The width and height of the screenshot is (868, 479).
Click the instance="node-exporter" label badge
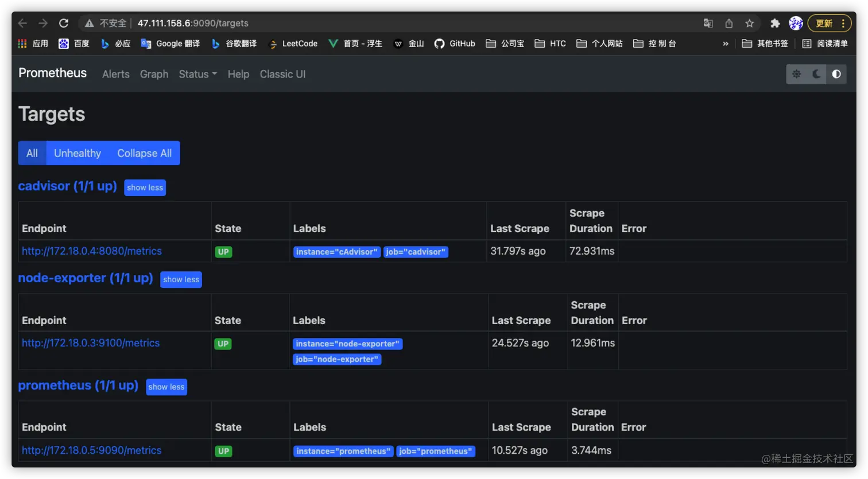pyautogui.click(x=348, y=344)
